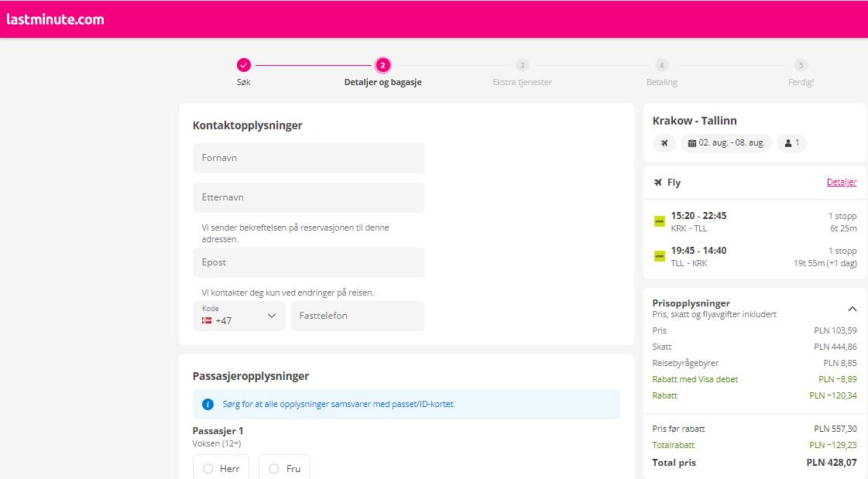Click the 6t 25m duration text
This screenshot has width=868, height=479.
[843, 228]
